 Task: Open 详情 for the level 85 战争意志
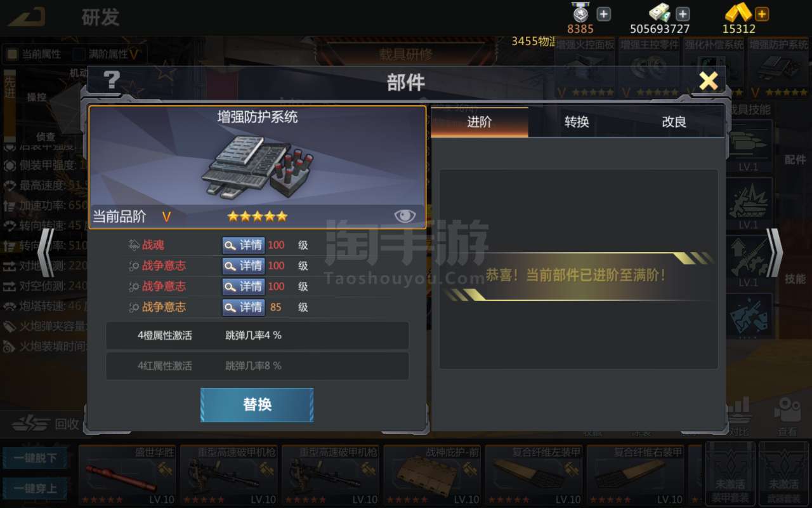(244, 307)
